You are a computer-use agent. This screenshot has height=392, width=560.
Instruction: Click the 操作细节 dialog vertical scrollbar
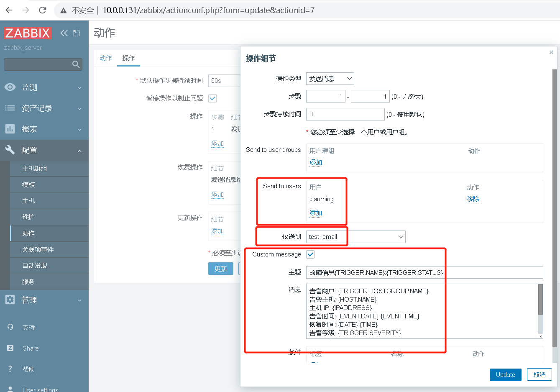[555, 208]
